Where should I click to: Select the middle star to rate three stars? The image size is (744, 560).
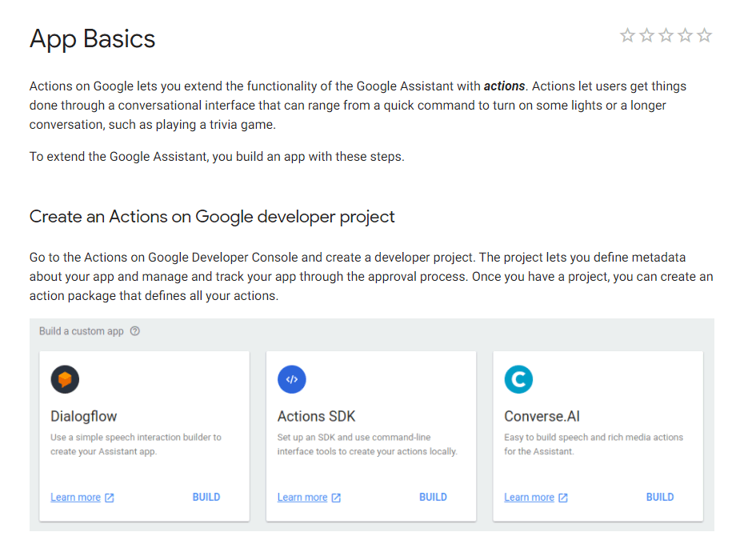tap(666, 35)
